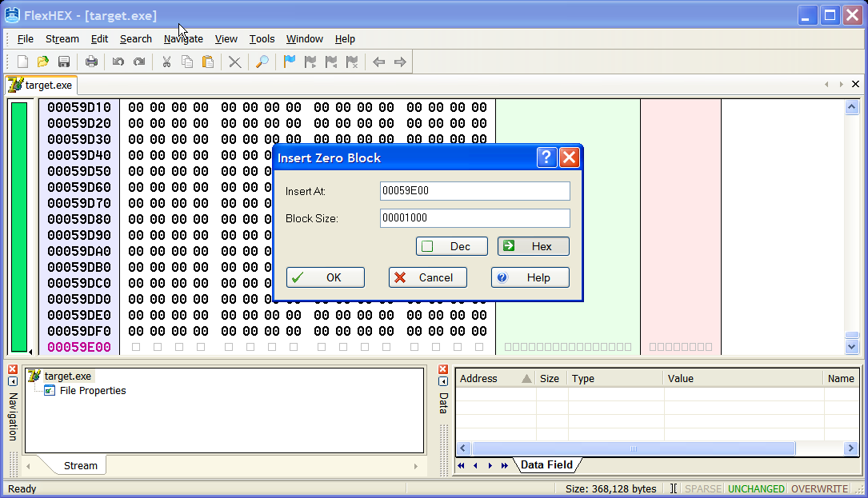The image size is (868, 498).
Task: Click the New file toolbar icon
Action: tap(23, 62)
